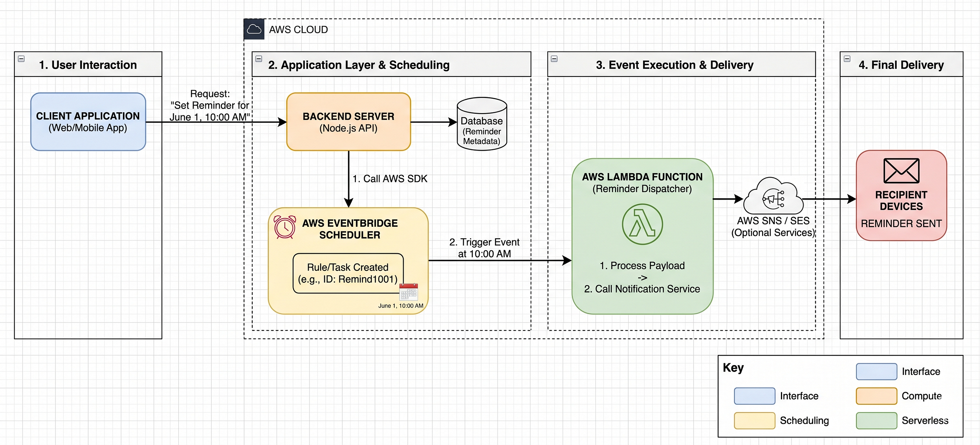
Task: Click the AWS LAMBDA FUNCTION heading
Action: pos(642,177)
